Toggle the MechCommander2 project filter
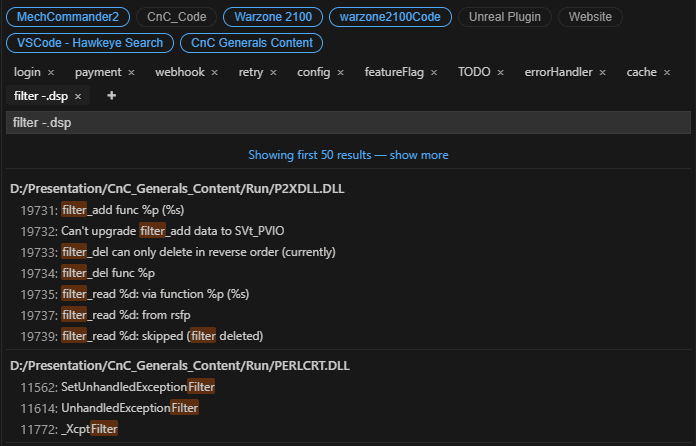 (68, 17)
